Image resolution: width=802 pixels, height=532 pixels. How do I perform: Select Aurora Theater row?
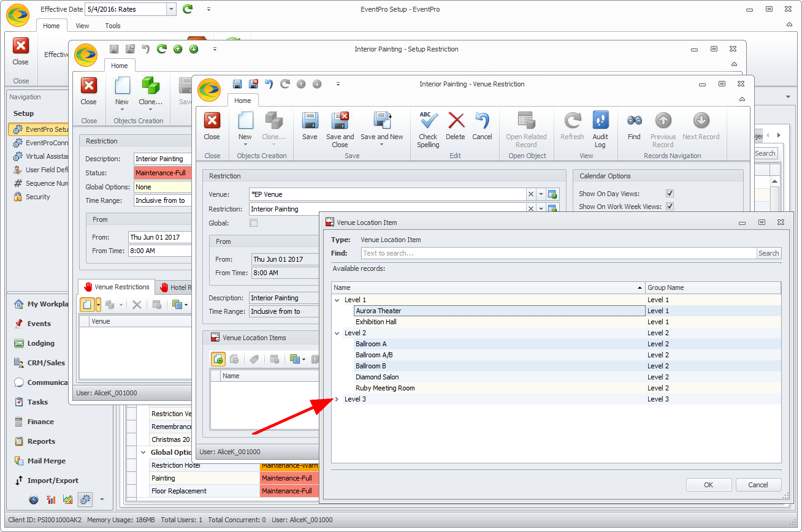[x=556, y=311]
